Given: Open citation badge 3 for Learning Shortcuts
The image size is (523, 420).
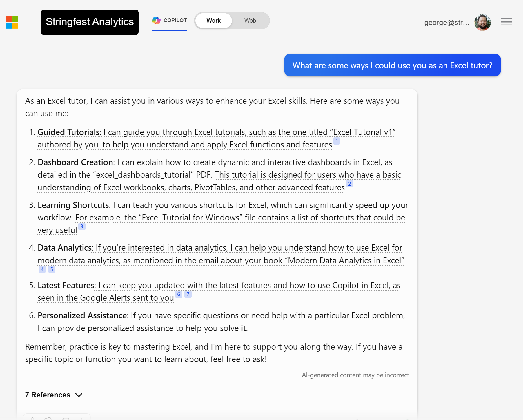Looking at the screenshot, I should (x=82, y=227).
